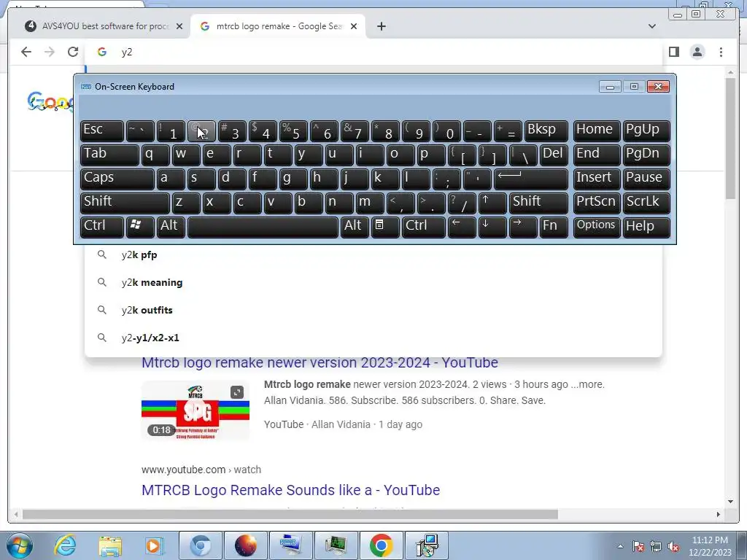This screenshot has height=560, width=747.
Task: Click the Windows logo key on keyboard
Action: 139,227
